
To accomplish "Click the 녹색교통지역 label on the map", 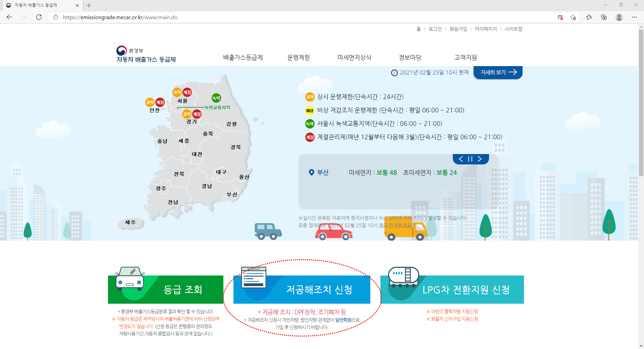I will click(x=217, y=107).
